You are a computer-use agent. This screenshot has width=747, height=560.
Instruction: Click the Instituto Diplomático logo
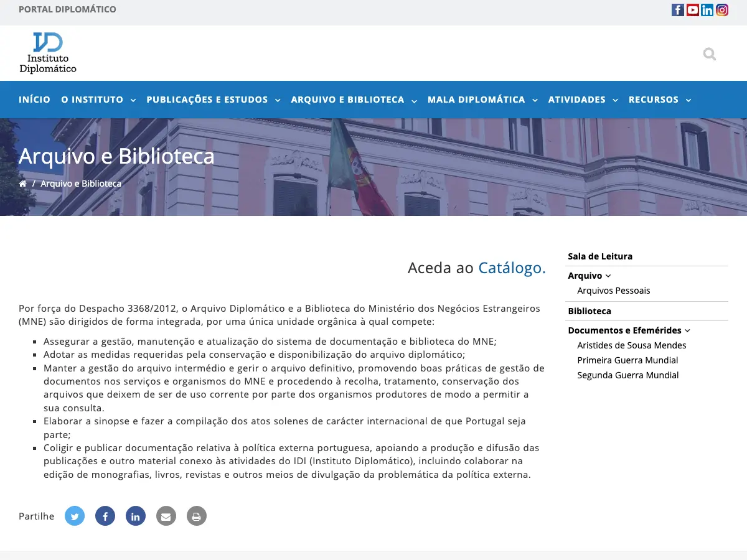(x=48, y=53)
